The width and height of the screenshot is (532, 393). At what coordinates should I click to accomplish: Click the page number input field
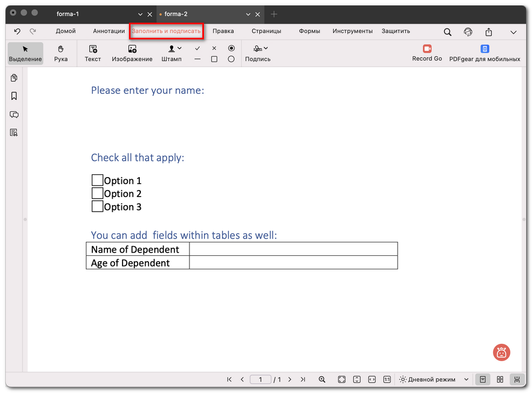click(260, 380)
